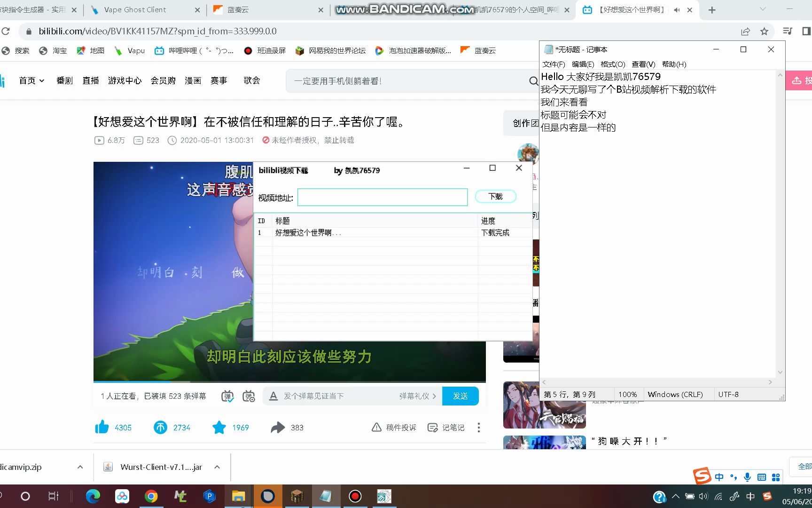The width and height of the screenshot is (812, 508).
Task: Open the danmaku settings icon
Action: click(x=249, y=396)
